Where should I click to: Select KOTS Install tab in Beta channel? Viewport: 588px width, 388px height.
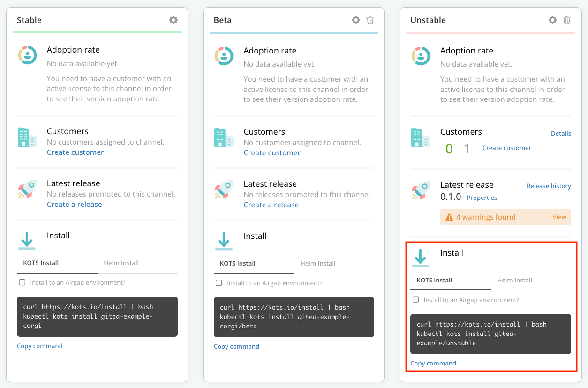[x=237, y=264]
